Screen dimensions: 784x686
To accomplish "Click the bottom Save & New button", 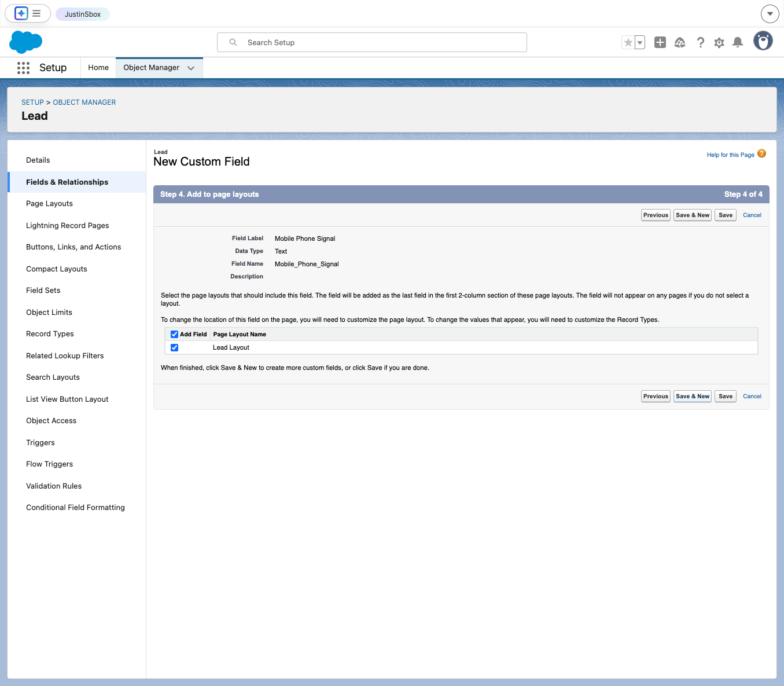I will tap(693, 396).
